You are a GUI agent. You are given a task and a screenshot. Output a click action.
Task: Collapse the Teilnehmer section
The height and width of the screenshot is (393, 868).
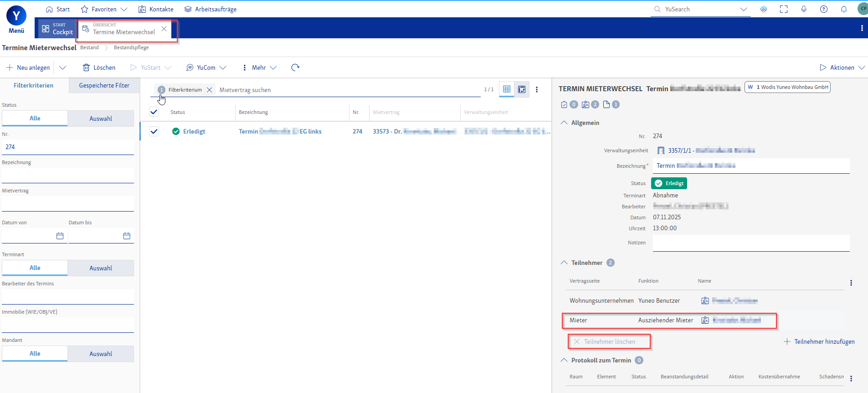pos(564,263)
